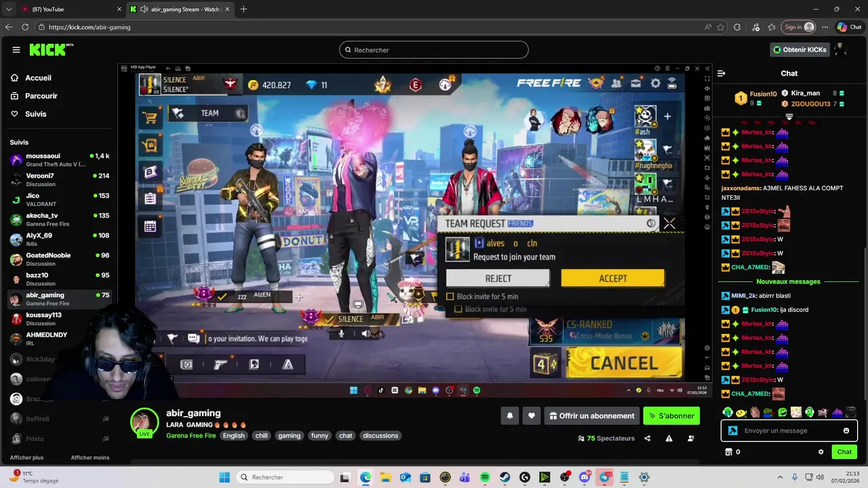Open the Copilot Chat button in browser

tap(849, 27)
